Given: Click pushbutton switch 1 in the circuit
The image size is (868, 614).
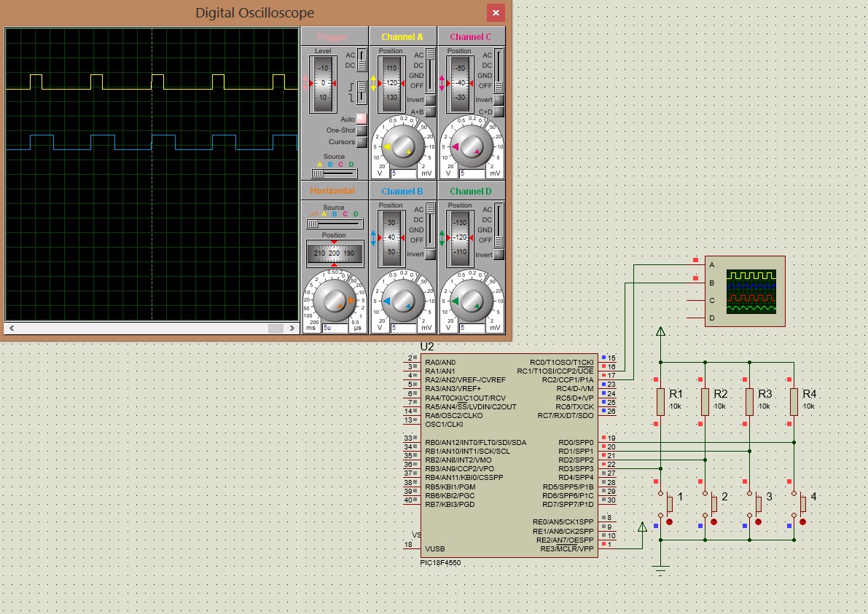Looking at the screenshot, I should pos(668,503).
